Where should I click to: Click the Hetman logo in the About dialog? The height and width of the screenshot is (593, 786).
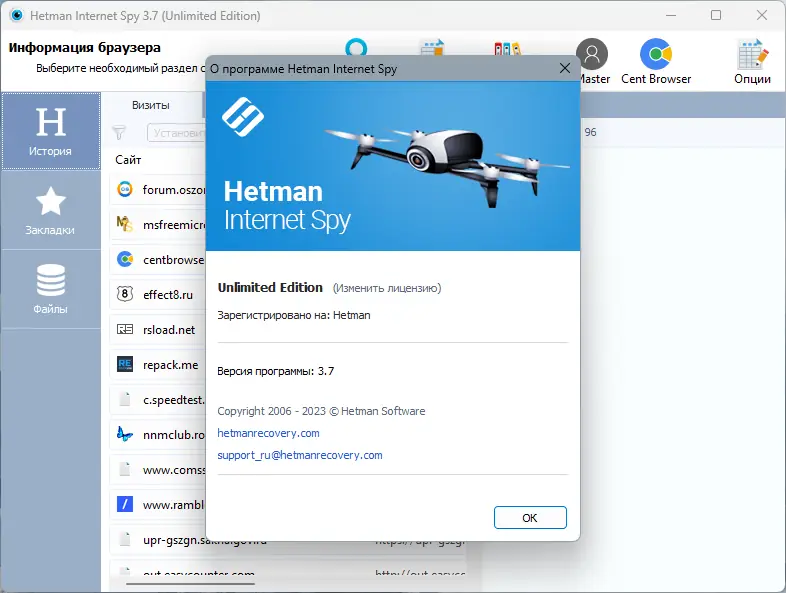pyautogui.click(x=243, y=117)
